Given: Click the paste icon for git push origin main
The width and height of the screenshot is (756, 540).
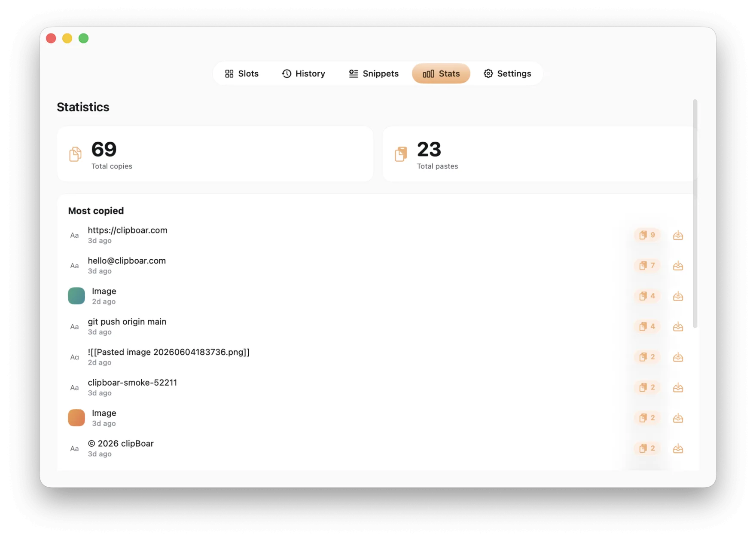Looking at the screenshot, I should pyautogui.click(x=678, y=327).
